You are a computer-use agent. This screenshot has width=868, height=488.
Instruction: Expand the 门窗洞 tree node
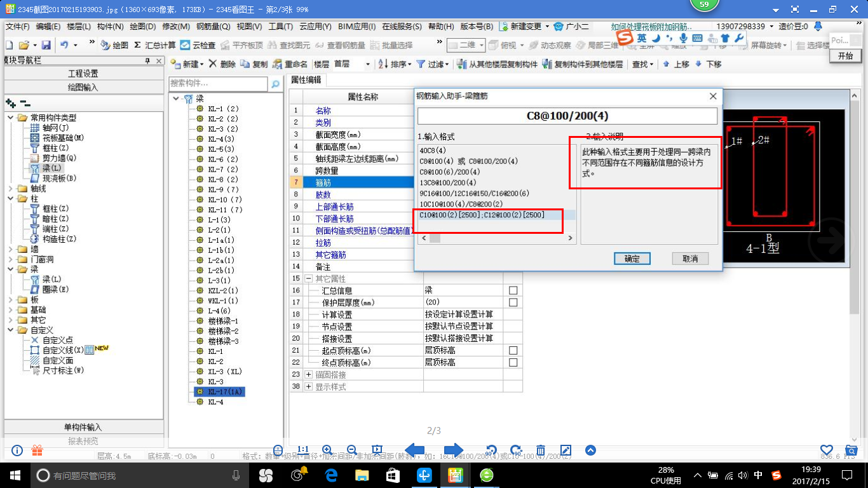pos(11,260)
